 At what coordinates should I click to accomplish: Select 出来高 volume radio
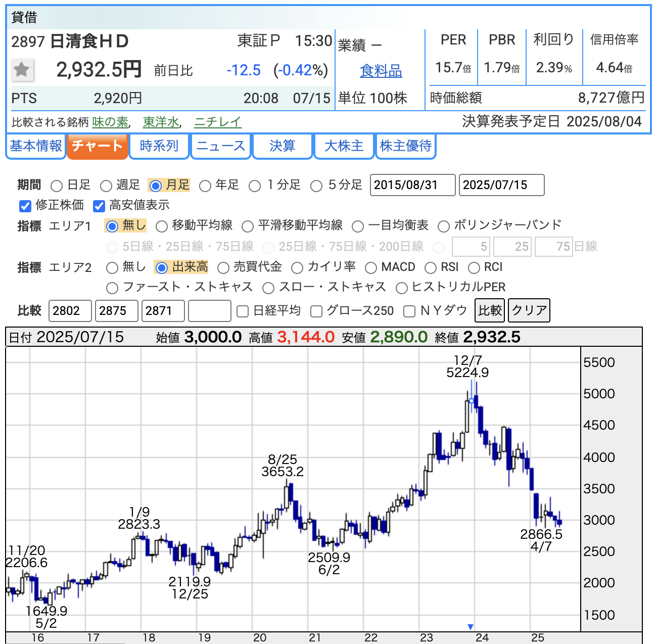point(161,267)
